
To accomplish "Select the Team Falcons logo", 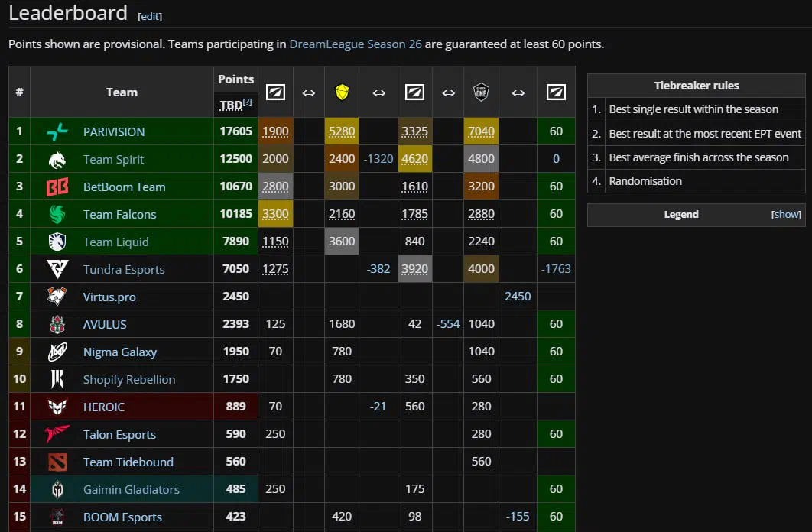I will click(x=57, y=214).
